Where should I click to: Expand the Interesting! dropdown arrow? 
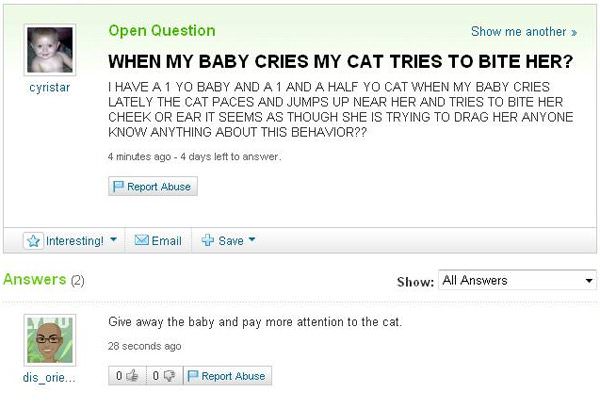(112, 240)
